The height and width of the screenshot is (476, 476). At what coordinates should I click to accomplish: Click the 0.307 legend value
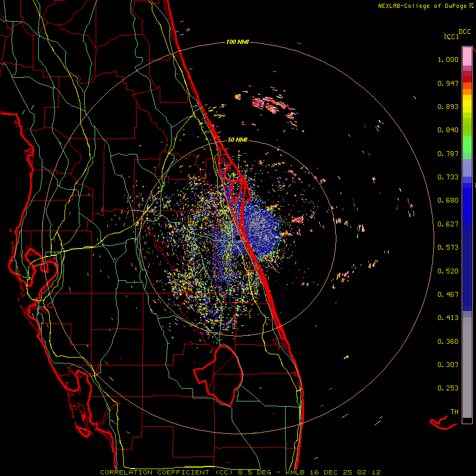(x=448, y=365)
